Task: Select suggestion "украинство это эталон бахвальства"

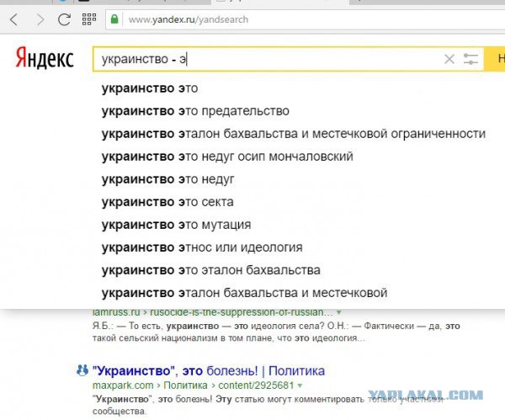Action: (x=211, y=270)
